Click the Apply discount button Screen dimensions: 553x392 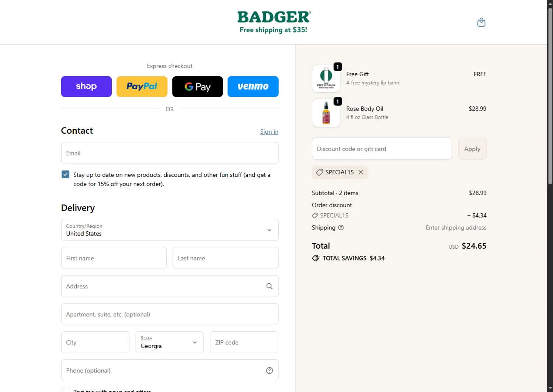point(472,149)
